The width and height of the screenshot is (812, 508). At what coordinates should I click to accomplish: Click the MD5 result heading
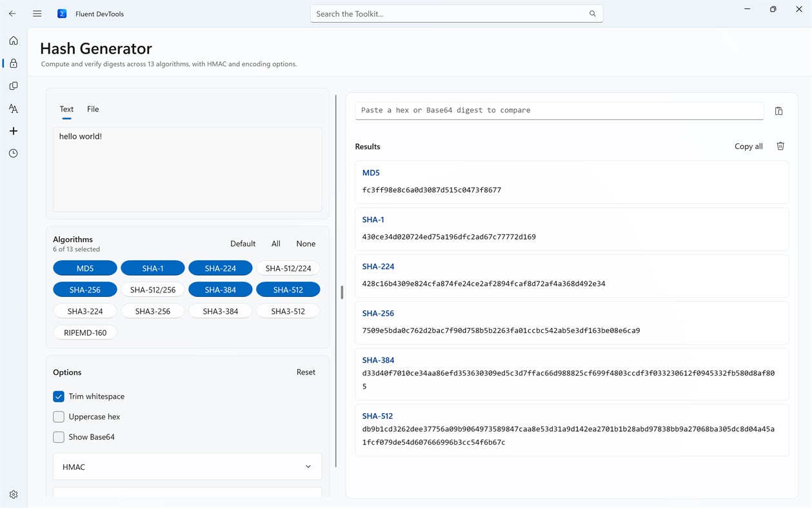tap(371, 173)
